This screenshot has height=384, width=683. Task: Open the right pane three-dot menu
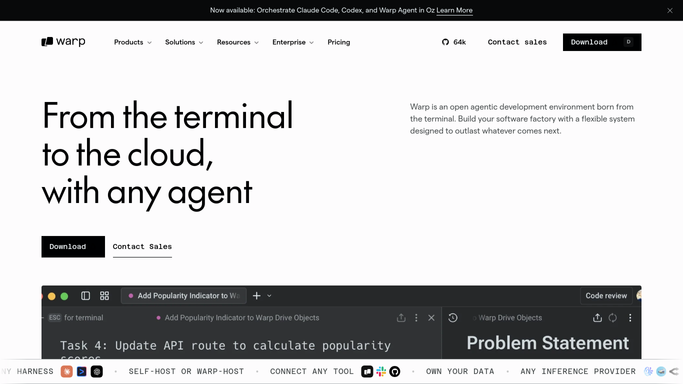pyautogui.click(x=630, y=318)
